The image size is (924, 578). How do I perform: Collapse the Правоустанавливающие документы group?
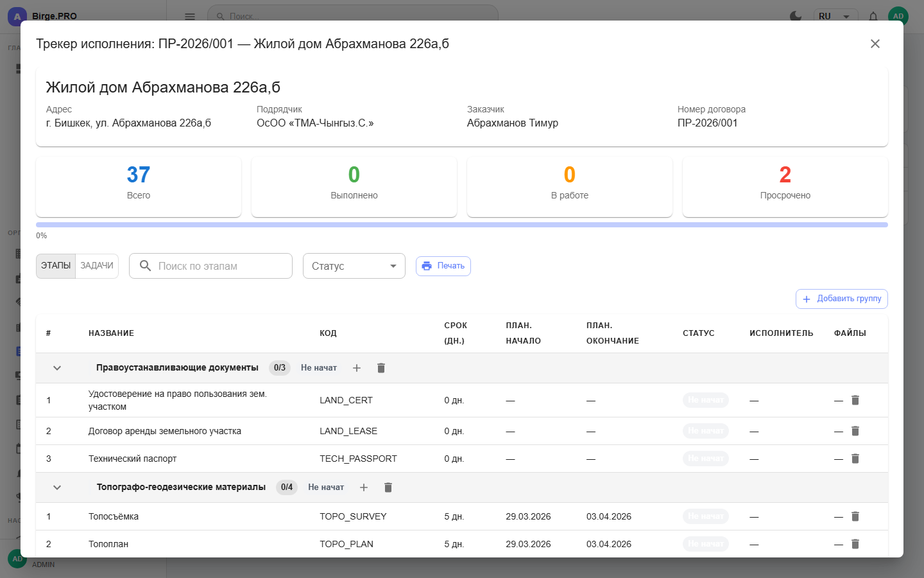tap(57, 368)
